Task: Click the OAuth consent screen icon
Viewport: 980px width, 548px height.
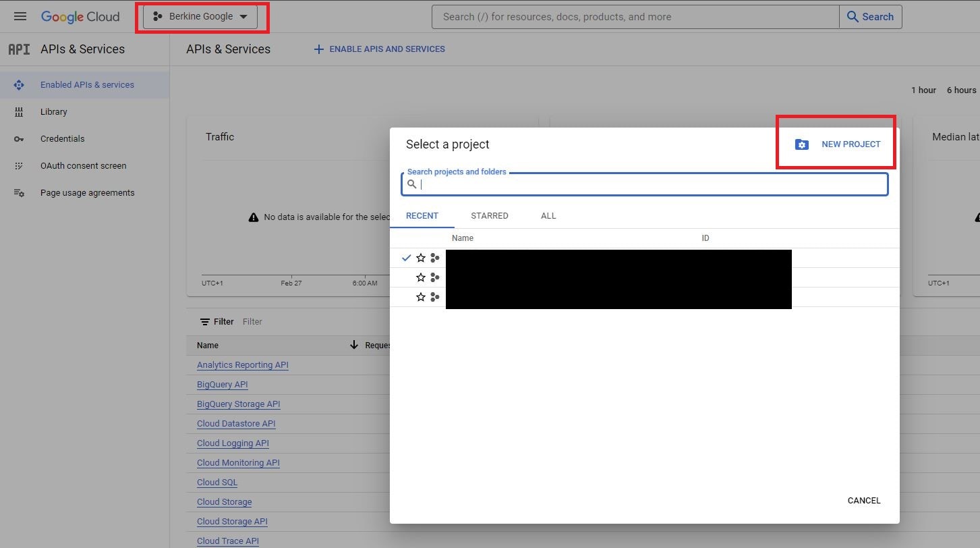Action: (x=19, y=166)
